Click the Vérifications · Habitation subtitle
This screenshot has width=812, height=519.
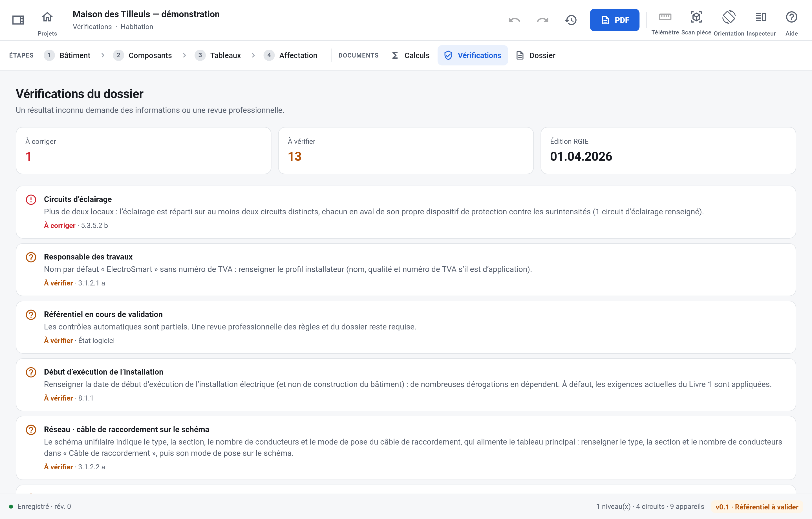click(113, 27)
